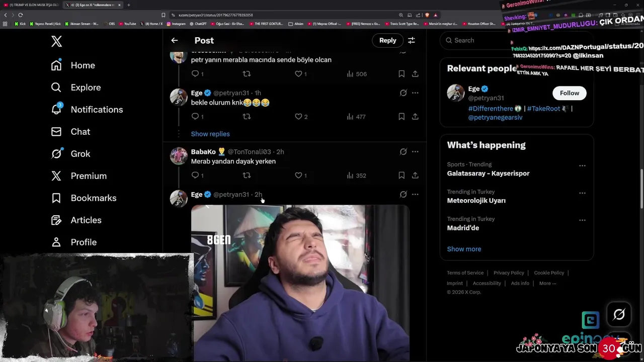Viewport: 644px width, 362px height.
Task: Open Profile in the sidebar
Action: [x=73, y=242]
